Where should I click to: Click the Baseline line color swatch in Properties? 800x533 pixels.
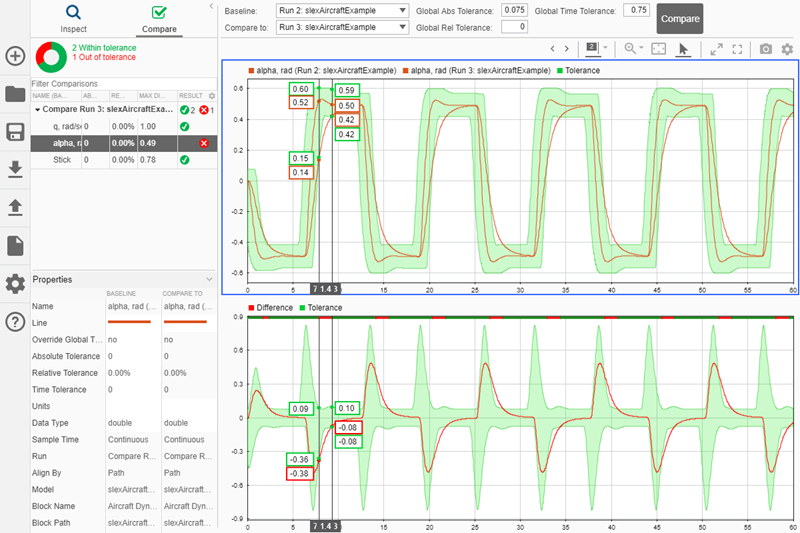(128, 323)
